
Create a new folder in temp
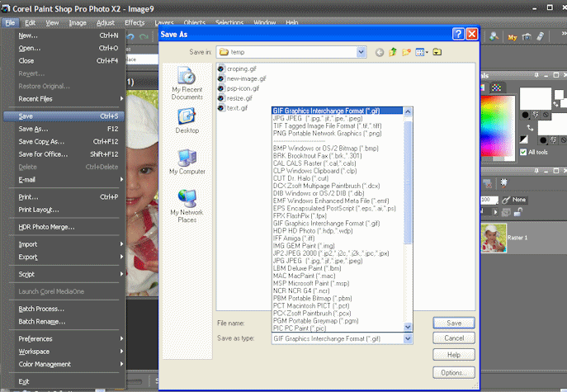coord(406,52)
